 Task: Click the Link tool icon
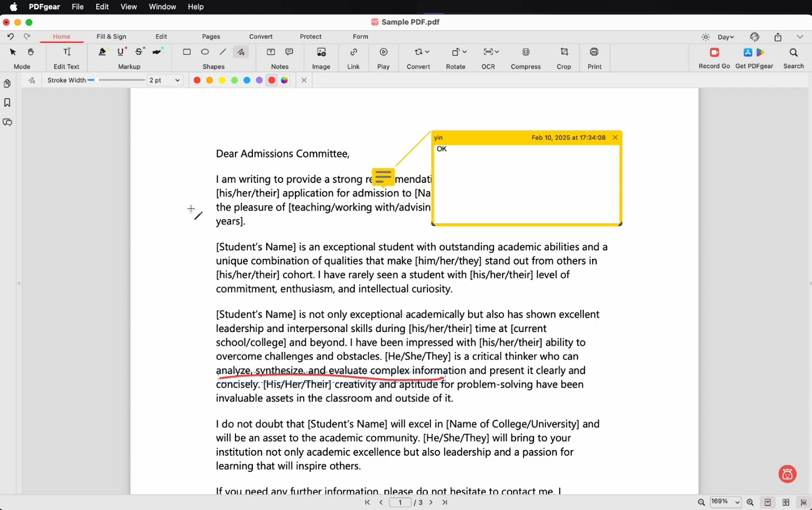354,52
